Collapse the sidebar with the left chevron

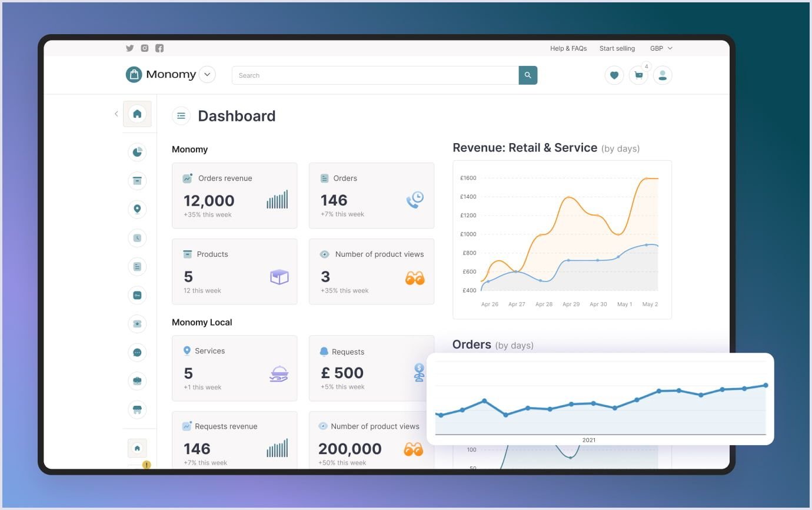pos(116,114)
